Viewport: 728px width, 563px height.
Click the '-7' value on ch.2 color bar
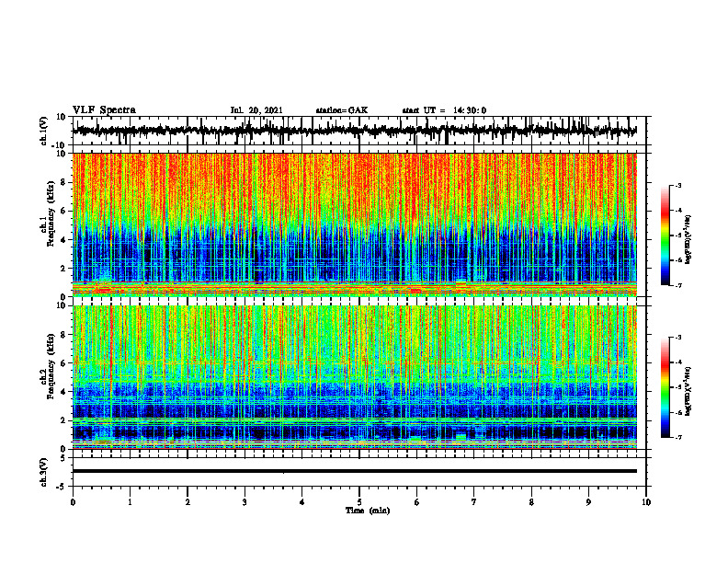point(678,437)
